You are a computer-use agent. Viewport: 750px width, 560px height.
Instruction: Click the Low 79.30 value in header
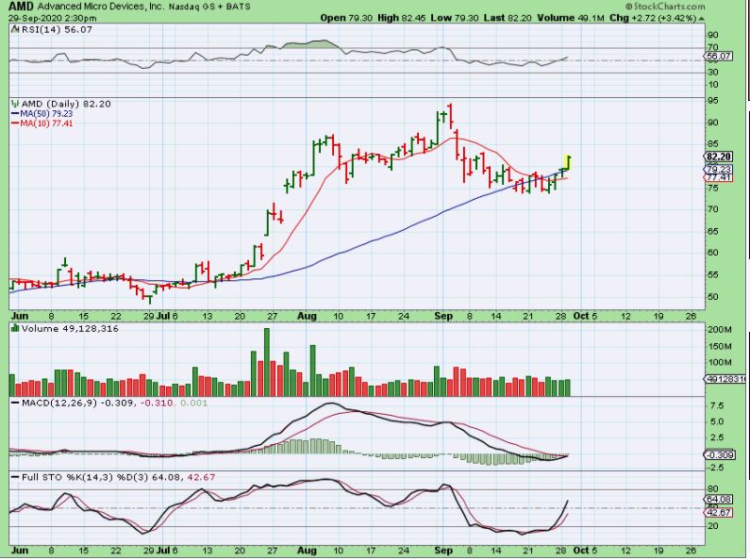pyautogui.click(x=455, y=18)
